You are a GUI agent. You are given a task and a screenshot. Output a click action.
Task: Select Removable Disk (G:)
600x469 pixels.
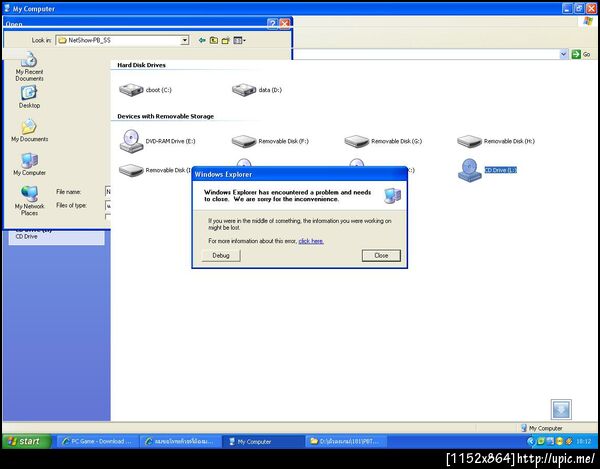point(383,141)
